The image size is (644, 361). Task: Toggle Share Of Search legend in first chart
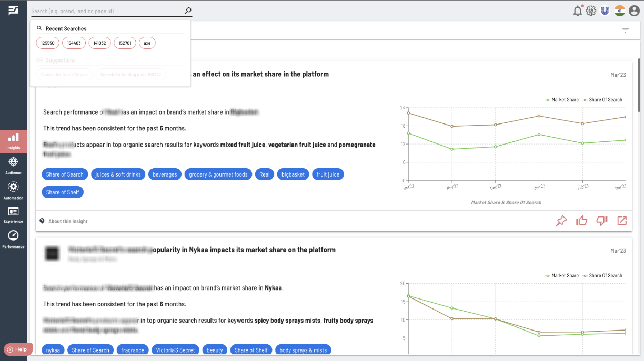point(602,100)
